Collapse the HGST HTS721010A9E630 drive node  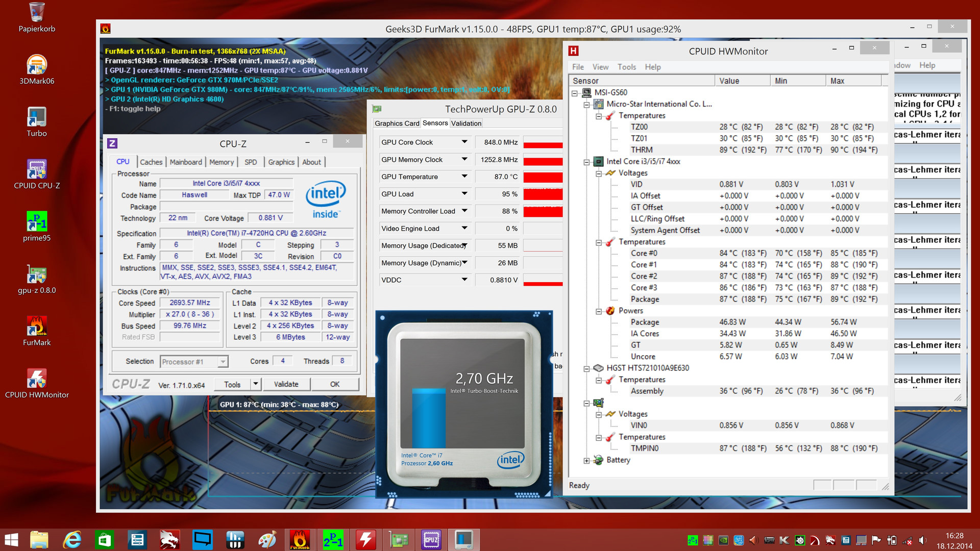tap(587, 368)
